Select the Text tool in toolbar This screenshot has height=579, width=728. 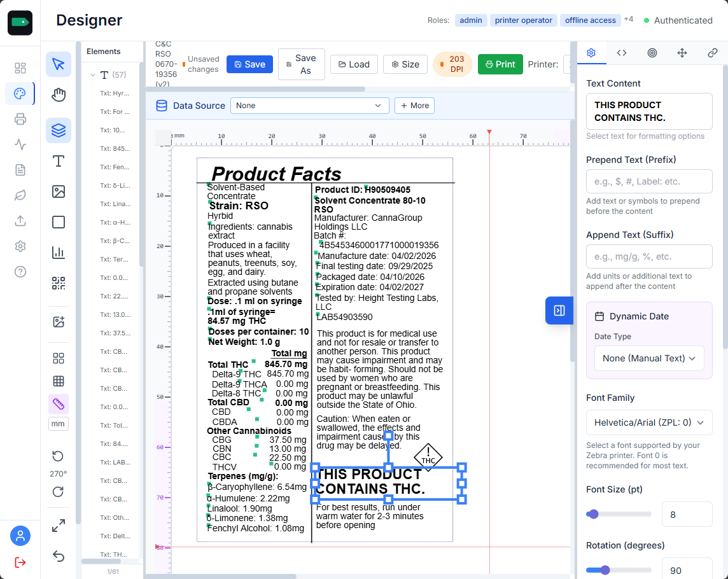point(59,161)
